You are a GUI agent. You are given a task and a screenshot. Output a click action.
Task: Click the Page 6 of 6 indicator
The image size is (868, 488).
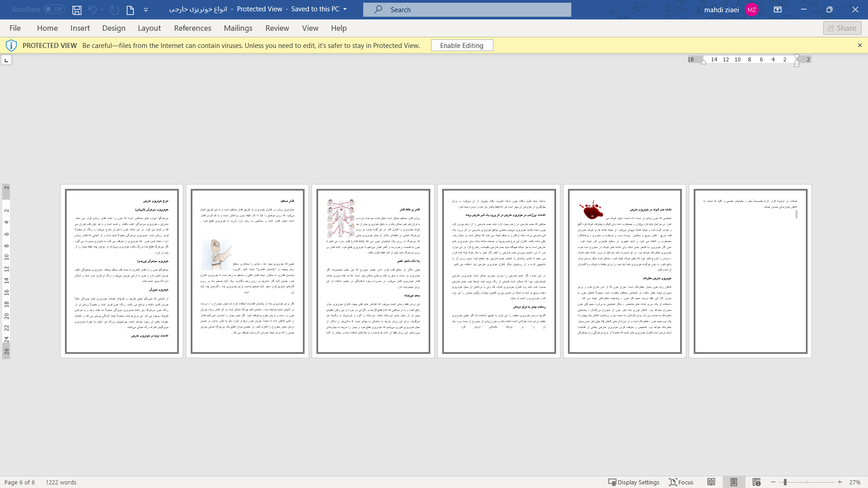click(19, 482)
